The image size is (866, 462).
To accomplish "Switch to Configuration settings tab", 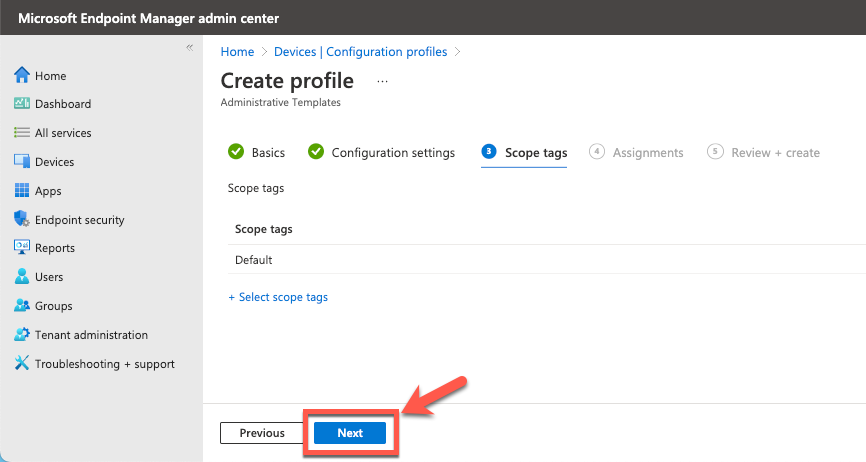I will click(382, 152).
